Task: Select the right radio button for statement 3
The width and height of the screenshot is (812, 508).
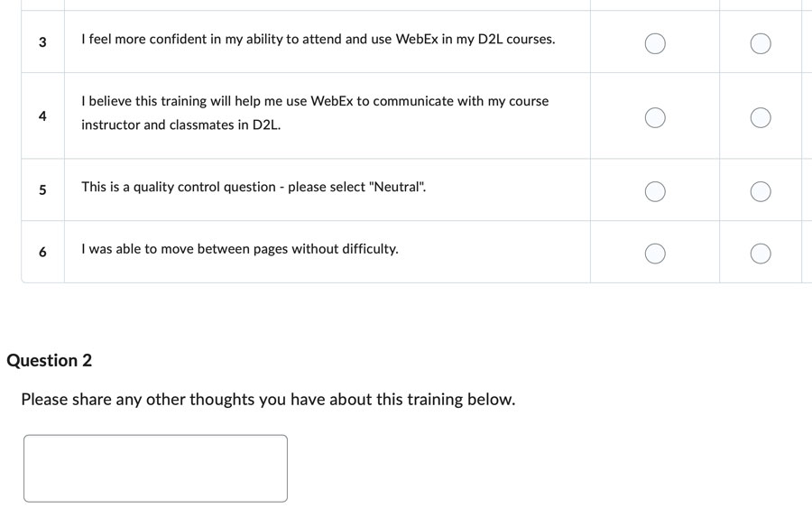Action: pos(761,43)
